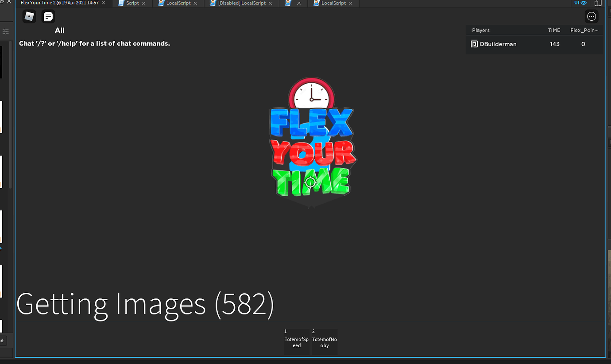Image resolution: width=611 pixels, height=364 pixels.
Task: Close the Flex Your Time 2 tab
Action: click(104, 3)
